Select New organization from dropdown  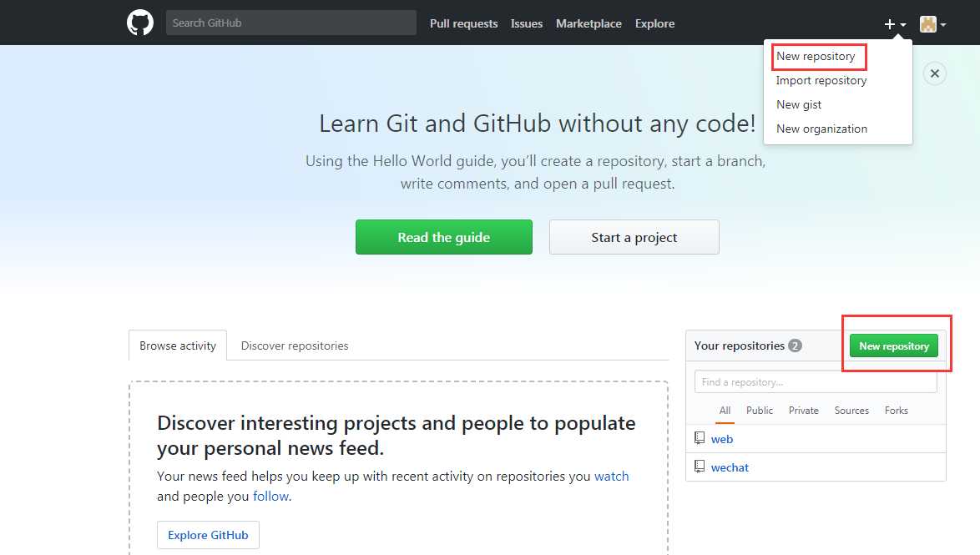(822, 129)
